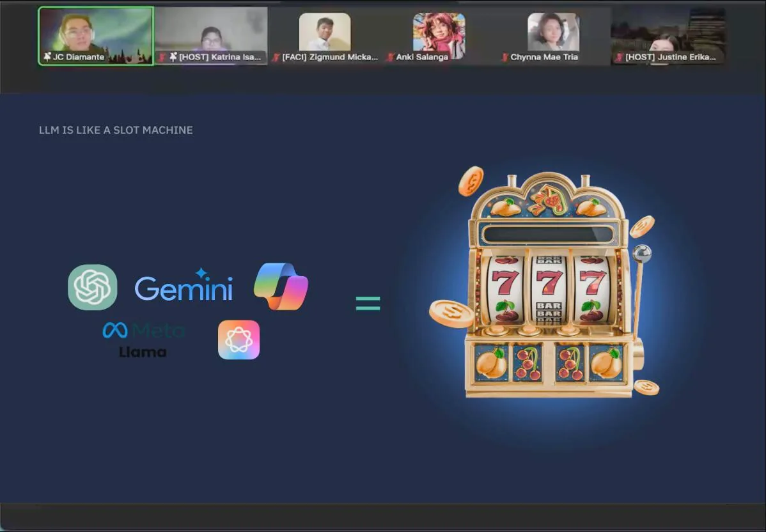Screen dimensions: 766x532
Task: Click the pin icon beside JC Diamante's name
Action: tap(47, 57)
